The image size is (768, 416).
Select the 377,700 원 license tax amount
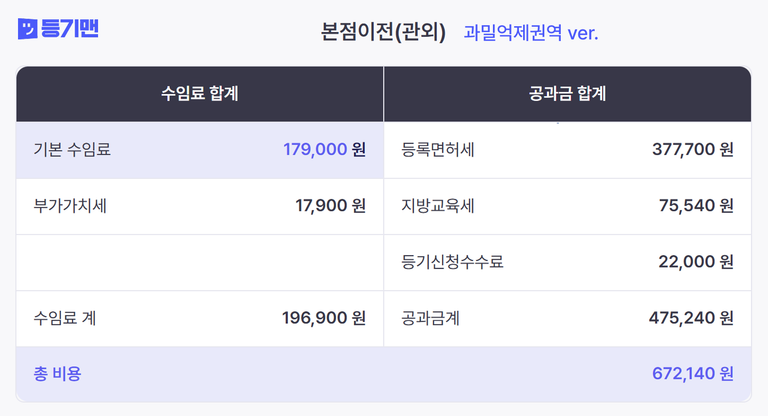click(x=692, y=150)
